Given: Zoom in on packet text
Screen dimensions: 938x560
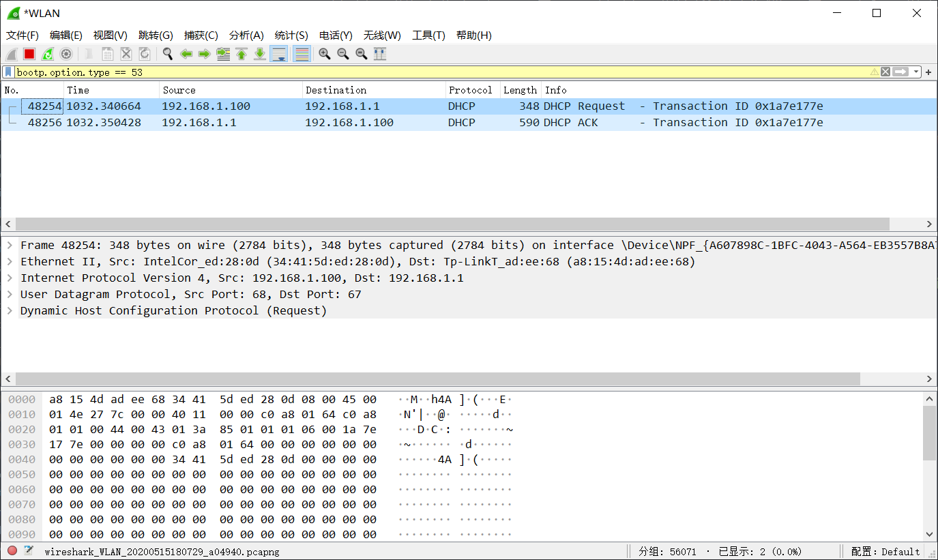Looking at the screenshot, I should tap(325, 54).
